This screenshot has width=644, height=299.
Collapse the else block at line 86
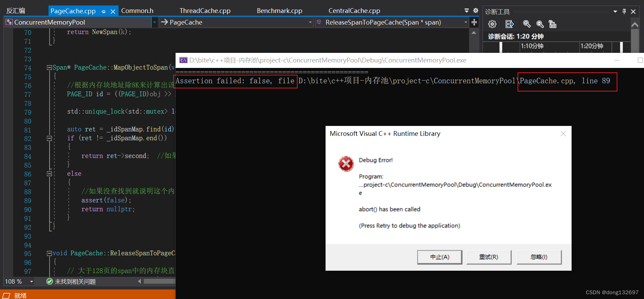point(49,174)
